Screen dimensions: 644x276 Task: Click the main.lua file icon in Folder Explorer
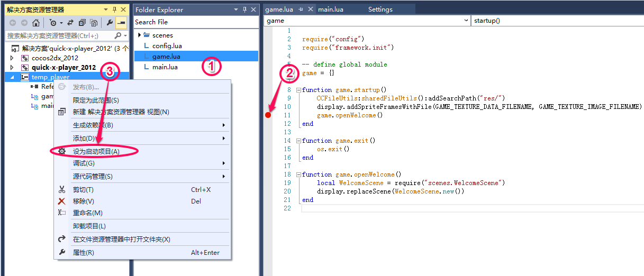[x=147, y=67]
